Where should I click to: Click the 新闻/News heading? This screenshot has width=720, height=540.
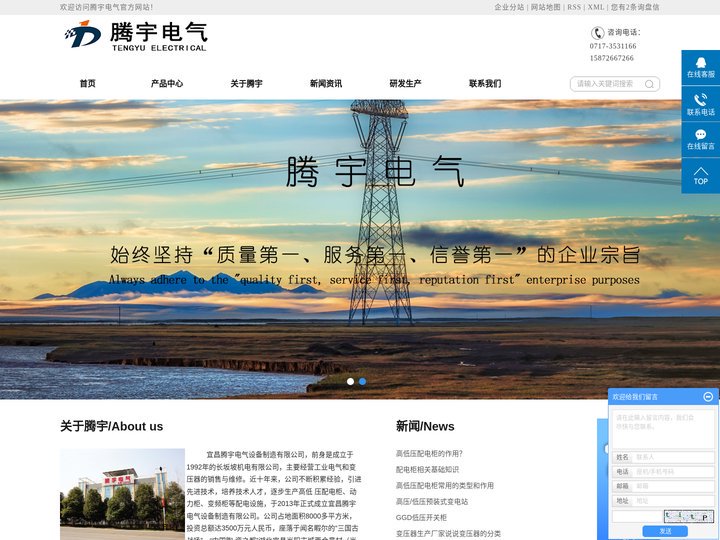click(x=425, y=427)
